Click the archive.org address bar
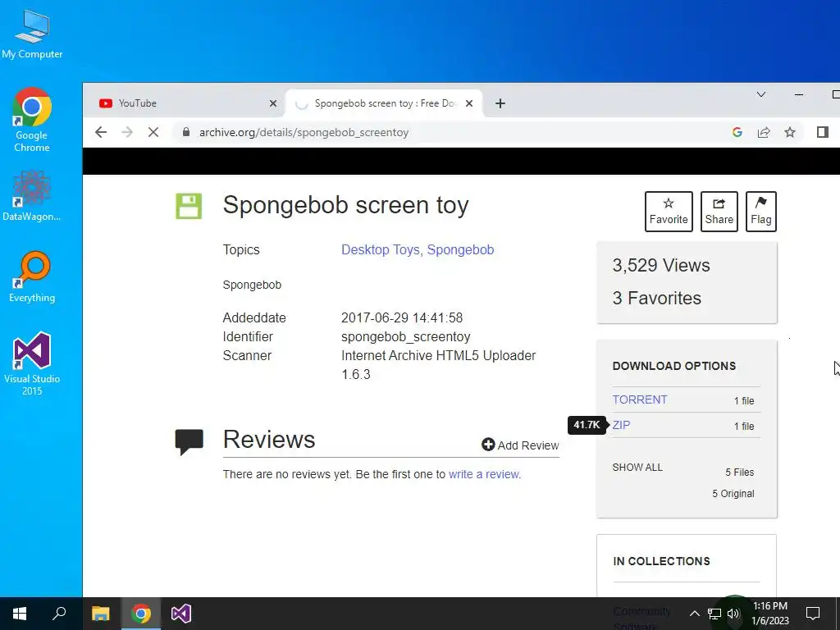This screenshot has height=630, width=840. coord(455,132)
